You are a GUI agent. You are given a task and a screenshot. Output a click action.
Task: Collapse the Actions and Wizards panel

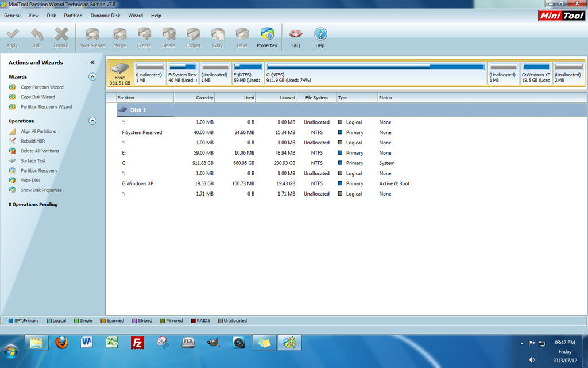(92, 62)
